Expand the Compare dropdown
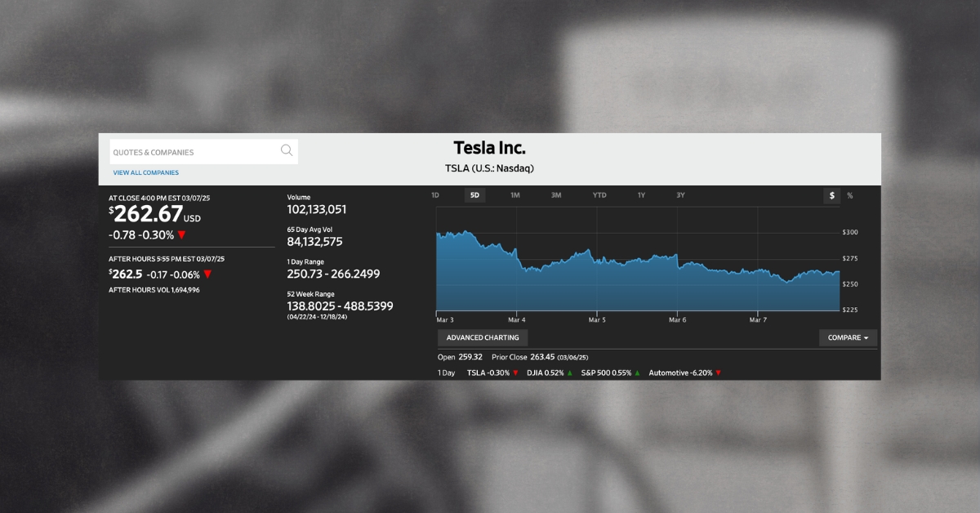This screenshot has height=513, width=980. point(849,337)
